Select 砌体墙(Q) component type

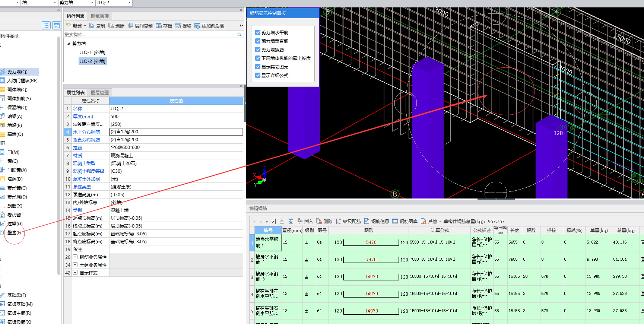[x=17, y=89]
